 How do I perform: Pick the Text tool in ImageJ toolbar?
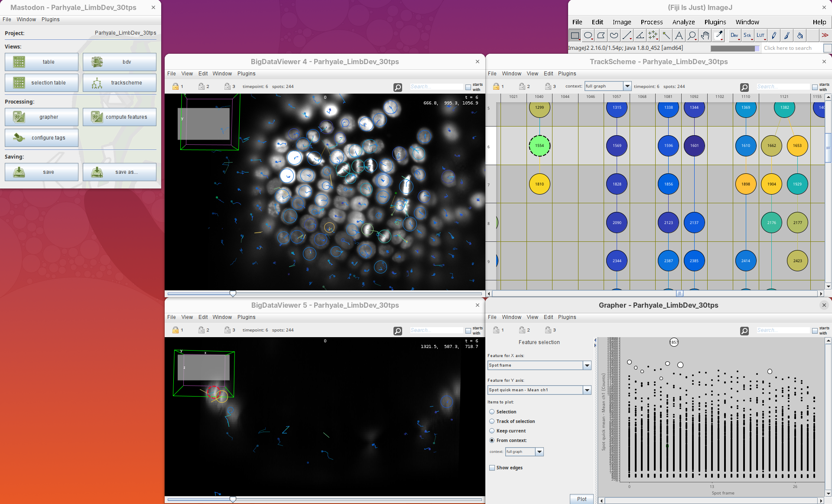click(x=679, y=36)
